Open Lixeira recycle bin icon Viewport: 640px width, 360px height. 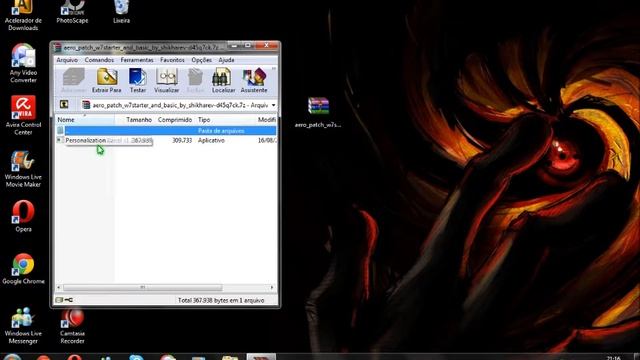pos(121,12)
